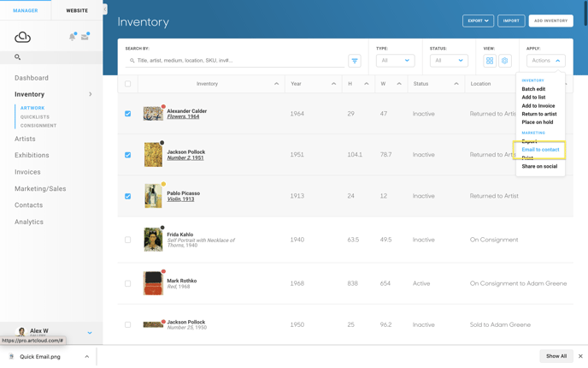Sort by the W column arrow
Screen dimensions: 588x368
tap(399, 84)
